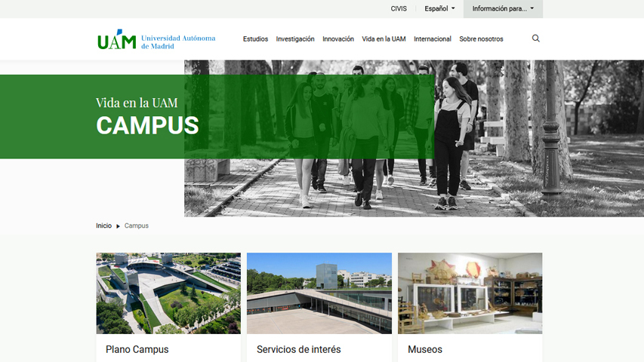Open the Innovación menu

338,39
